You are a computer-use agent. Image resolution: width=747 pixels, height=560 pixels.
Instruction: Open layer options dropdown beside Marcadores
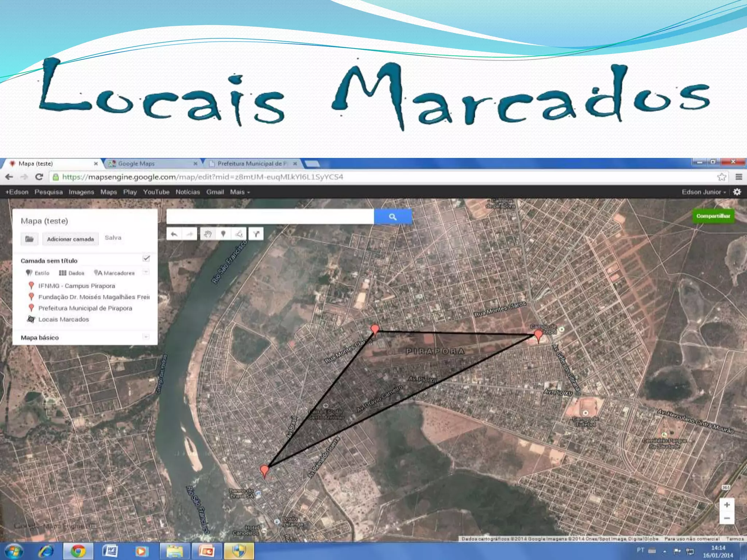(146, 272)
